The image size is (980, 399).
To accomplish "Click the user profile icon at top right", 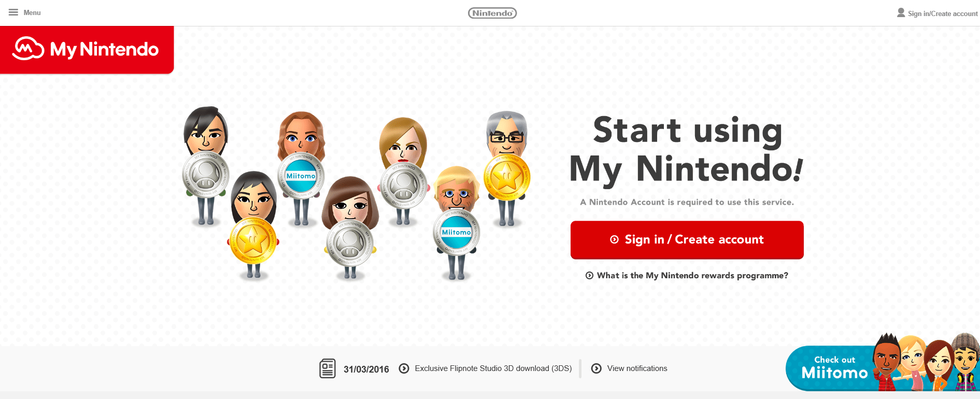I will click(x=901, y=12).
